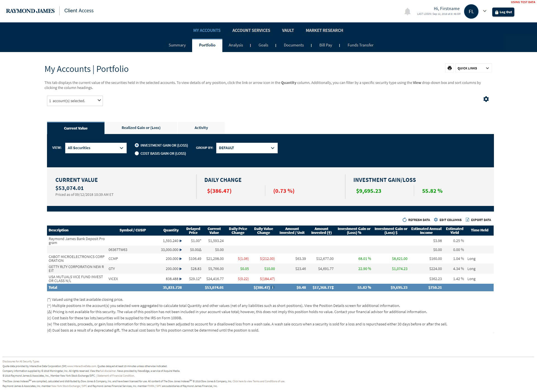Image resolution: width=537 pixels, height=392 pixels.
Task: Click the GTY symbol cell
Action: click(x=112, y=269)
